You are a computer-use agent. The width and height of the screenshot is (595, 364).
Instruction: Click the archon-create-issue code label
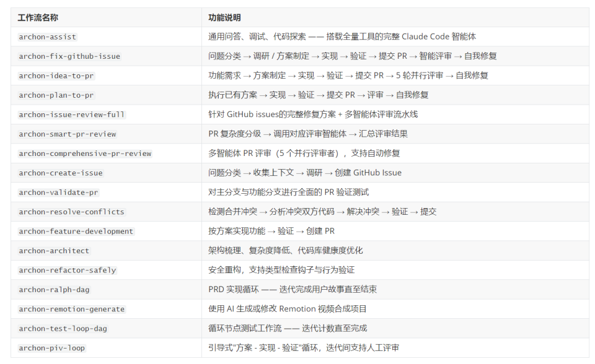tap(61, 173)
